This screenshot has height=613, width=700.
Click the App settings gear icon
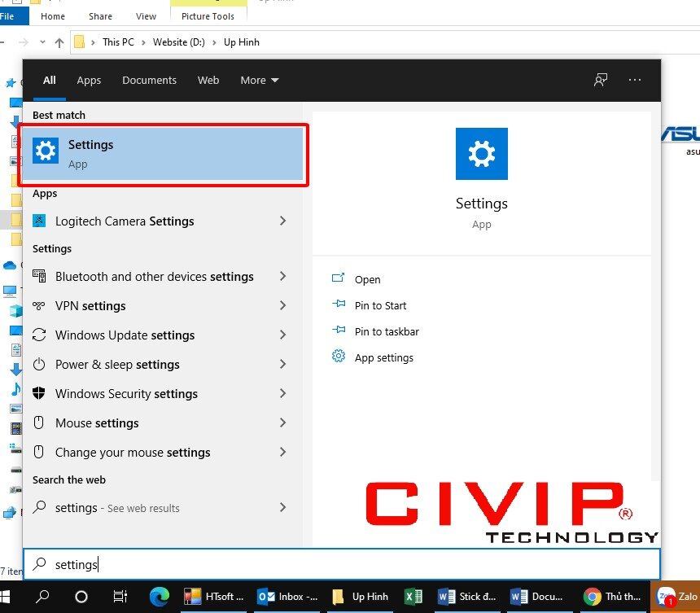[339, 357]
